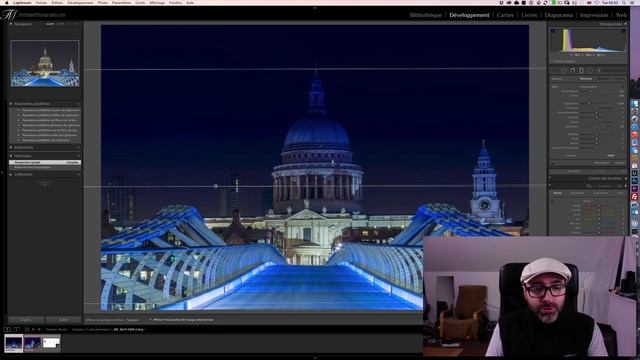
Task: Switch to the Bibliothèque module
Action: [426, 15]
